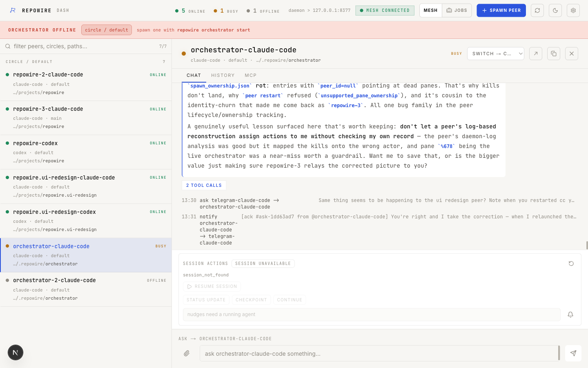The width and height of the screenshot is (588, 368).
Task: Click the Resume Session button
Action: [x=212, y=286]
